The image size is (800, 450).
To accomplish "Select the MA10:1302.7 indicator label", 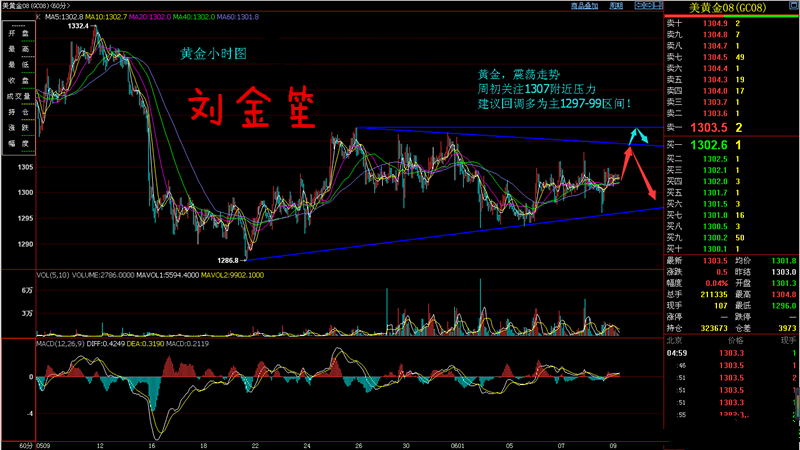I will click(106, 17).
